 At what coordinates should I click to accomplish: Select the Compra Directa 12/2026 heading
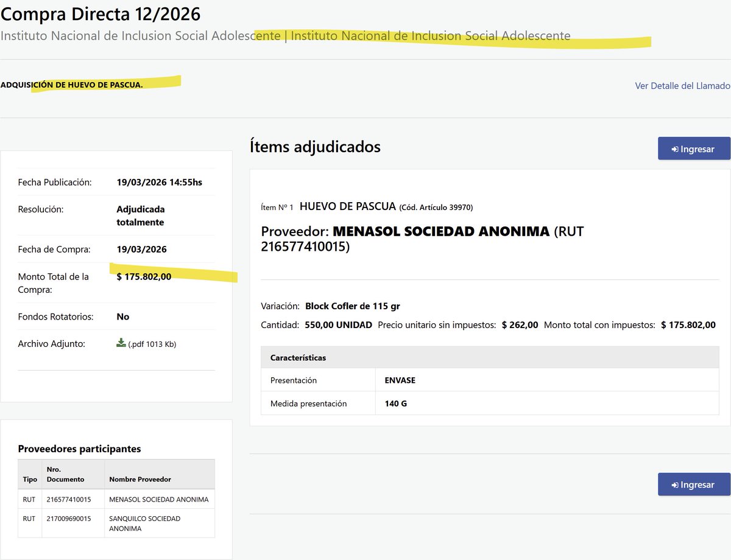(x=101, y=13)
